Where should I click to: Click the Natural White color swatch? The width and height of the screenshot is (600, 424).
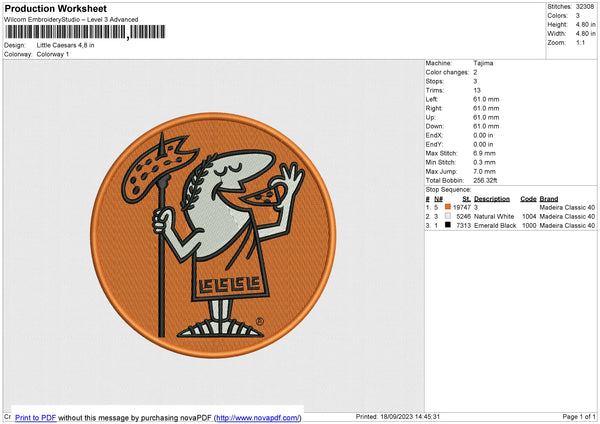[448, 216]
